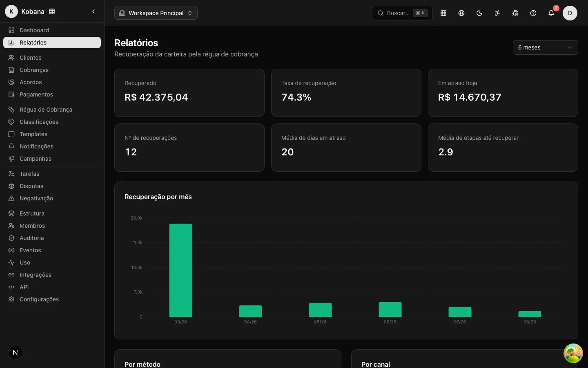Change the 6 meses period dropdown
Screen dimensions: 588x368
coord(545,47)
